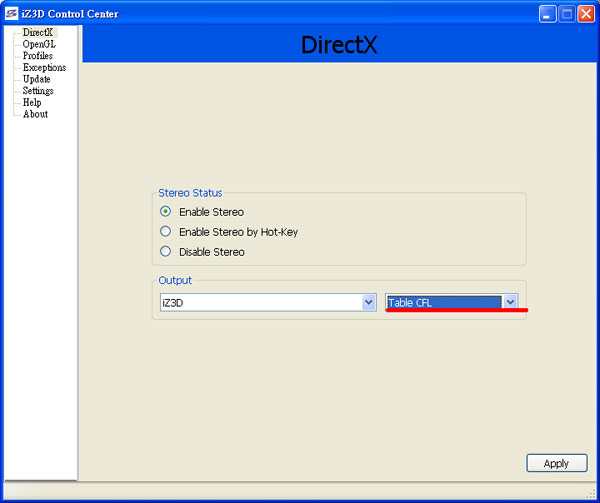Show the About page
This screenshot has width=600, height=503.
point(35,114)
